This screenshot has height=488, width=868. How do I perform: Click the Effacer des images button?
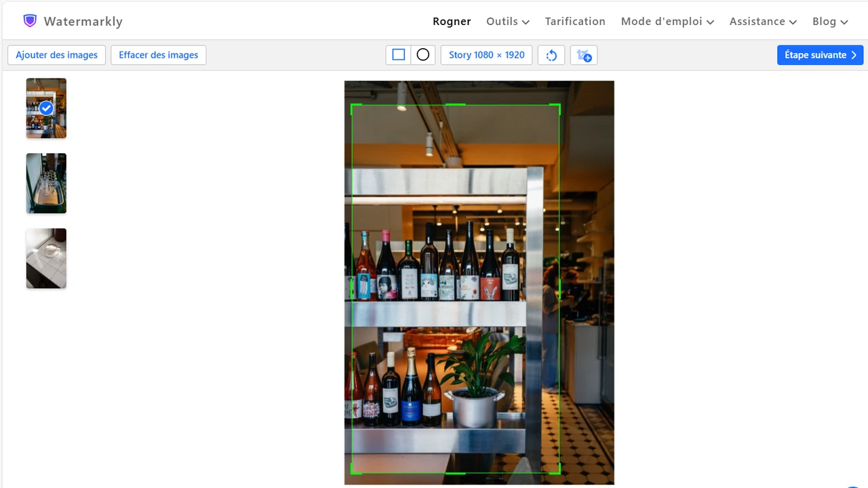158,55
